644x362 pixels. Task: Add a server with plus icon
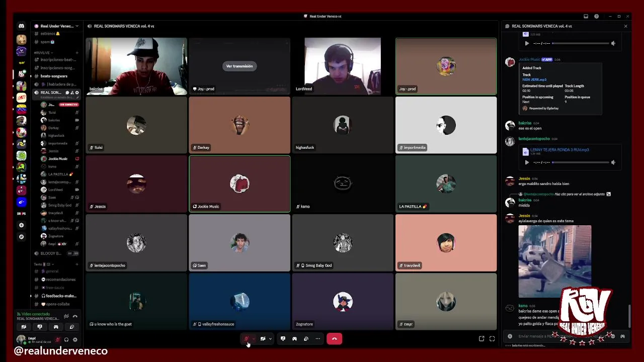(21, 225)
